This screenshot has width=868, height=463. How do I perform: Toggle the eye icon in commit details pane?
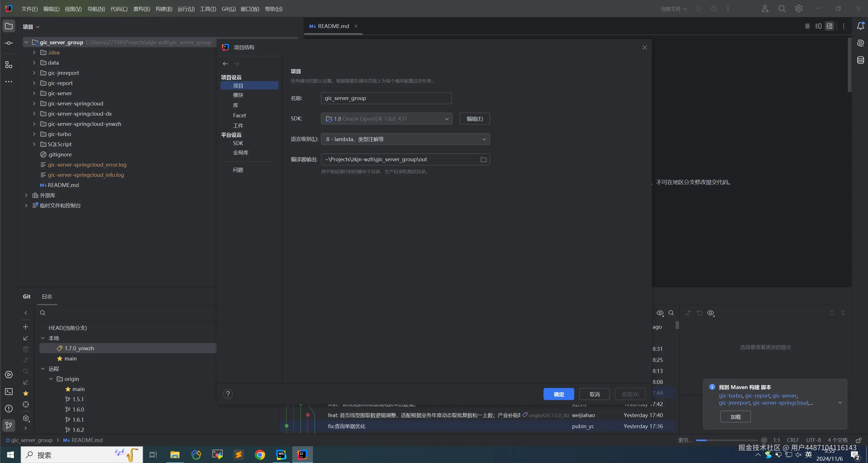(x=711, y=313)
